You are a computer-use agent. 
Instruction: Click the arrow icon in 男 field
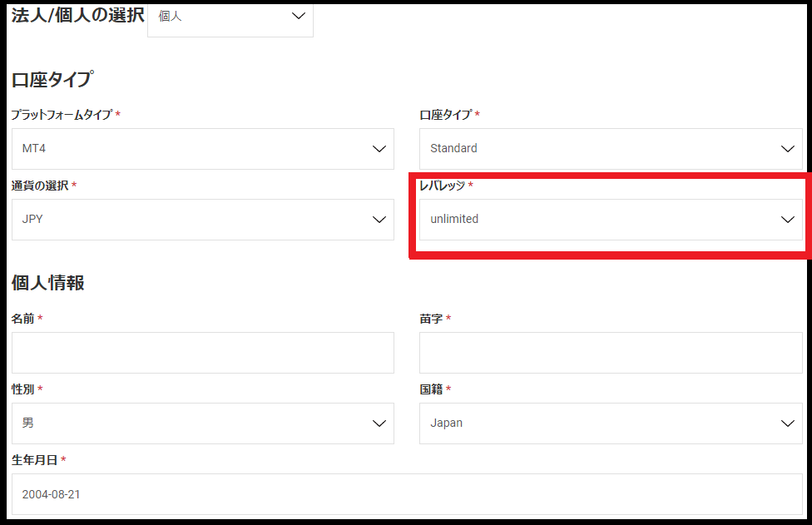(379, 423)
